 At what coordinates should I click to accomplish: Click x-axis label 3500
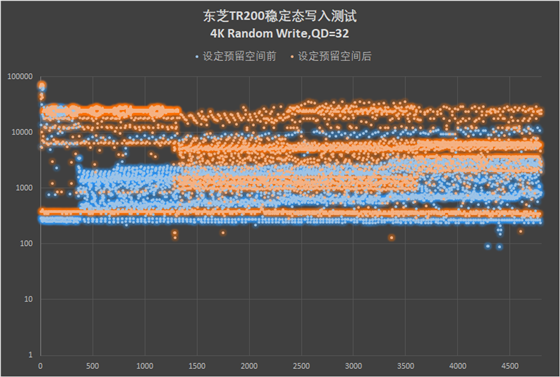(405, 366)
